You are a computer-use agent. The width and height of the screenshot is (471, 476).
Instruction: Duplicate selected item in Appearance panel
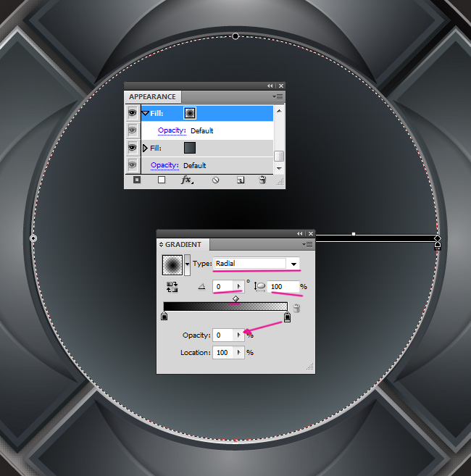241,180
